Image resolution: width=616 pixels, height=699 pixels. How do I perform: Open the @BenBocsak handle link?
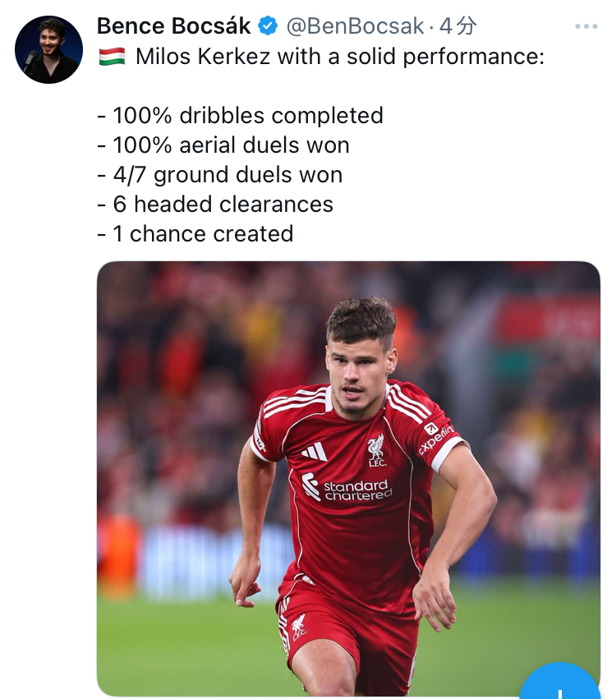tap(354, 26)
